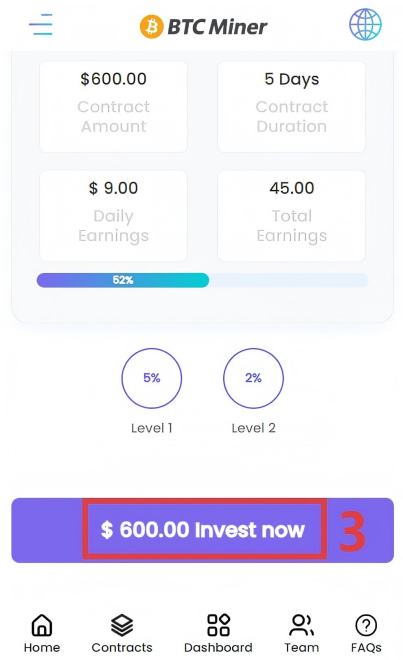Open the FAQs question mark icon
The image size is (403, 660).
pyautogui.click(x=366, y=625)
